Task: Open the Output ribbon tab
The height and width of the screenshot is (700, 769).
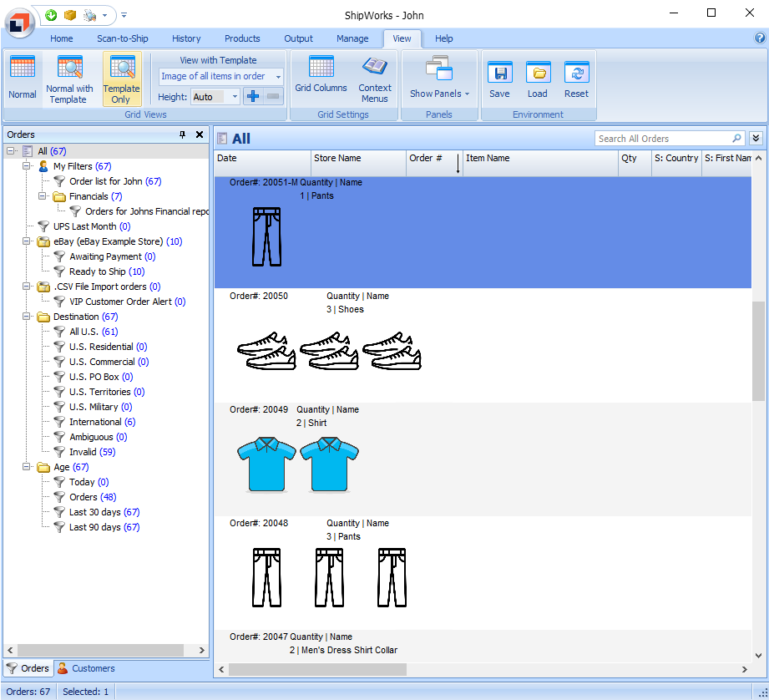Action: (298, 38)
